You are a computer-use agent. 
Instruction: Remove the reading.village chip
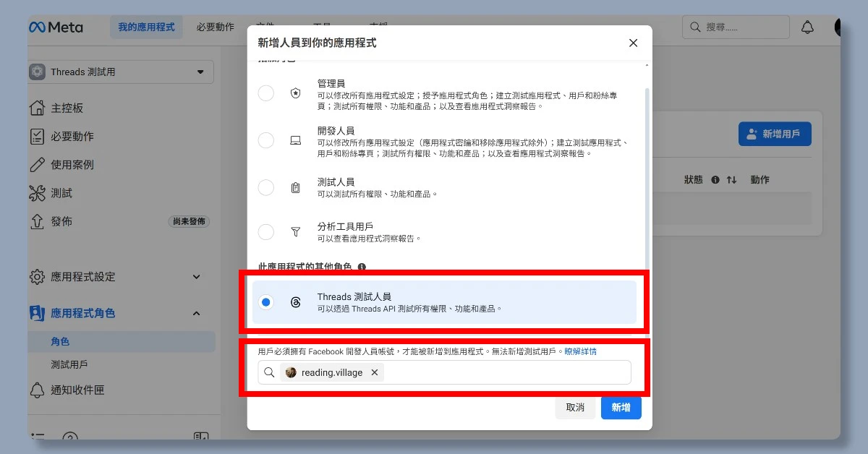[374, 372]
